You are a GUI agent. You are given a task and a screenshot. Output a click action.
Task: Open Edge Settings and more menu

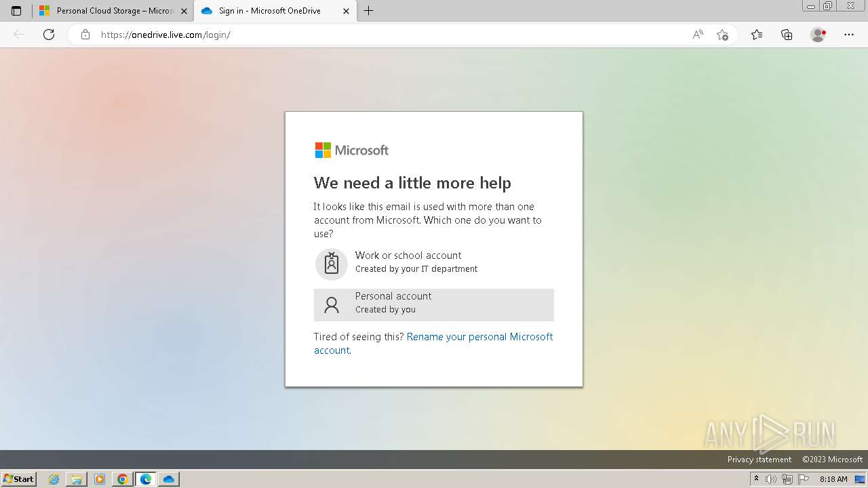[x=849, y=35]
